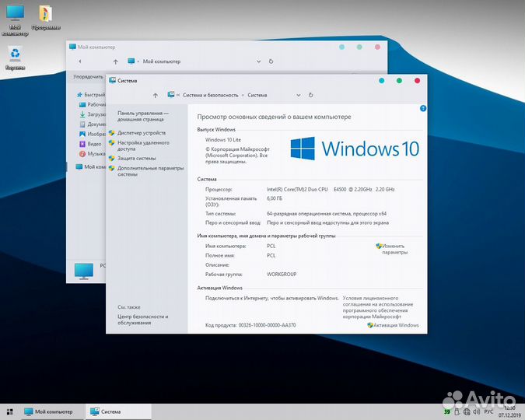Open Дополнительные параметры системы
Viewport: 525px width, 420px height.
(x=150, y=171)
